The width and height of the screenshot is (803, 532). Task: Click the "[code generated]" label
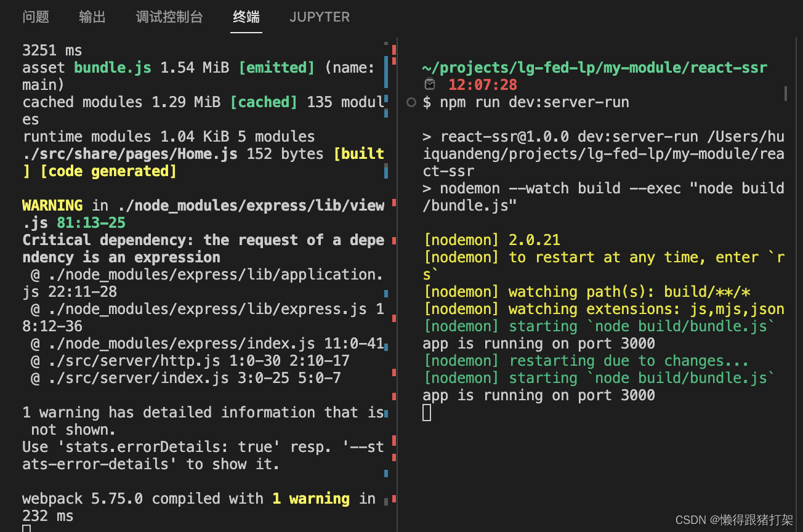[x=108, y=171]
